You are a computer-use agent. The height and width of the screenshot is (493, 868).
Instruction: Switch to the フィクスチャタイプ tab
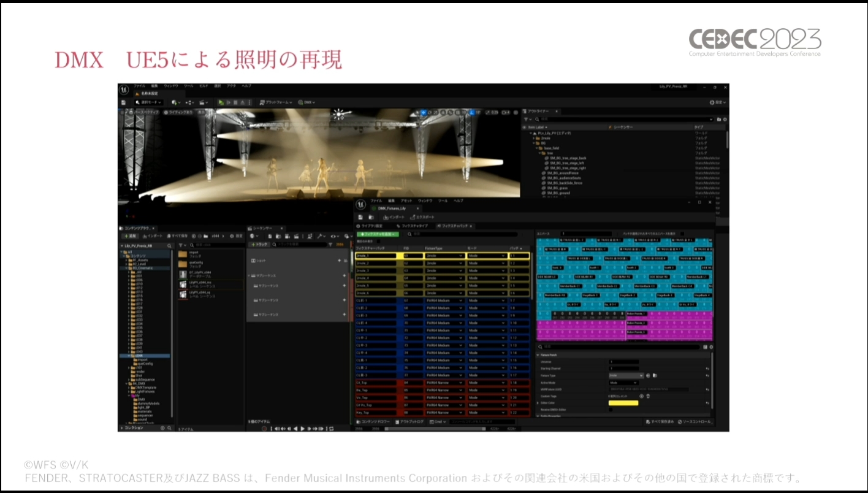tap(413, 226)
